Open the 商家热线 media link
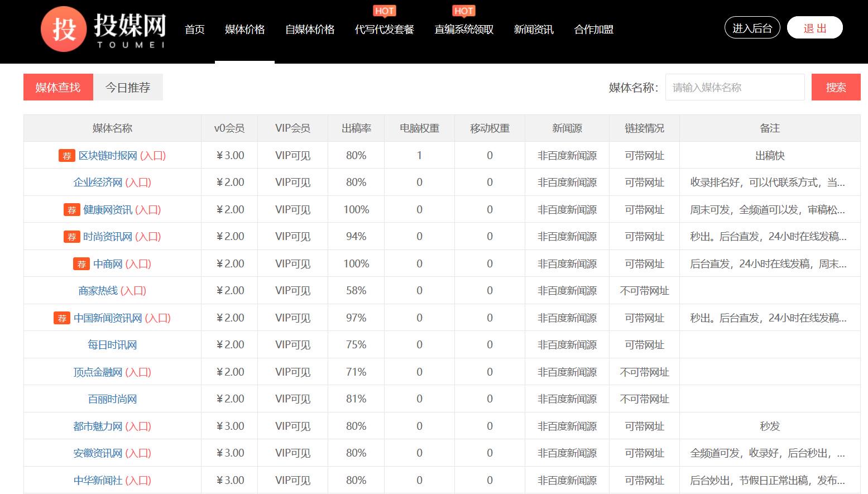The width and height of the screenshot is (868, 494). coord(98,291)
